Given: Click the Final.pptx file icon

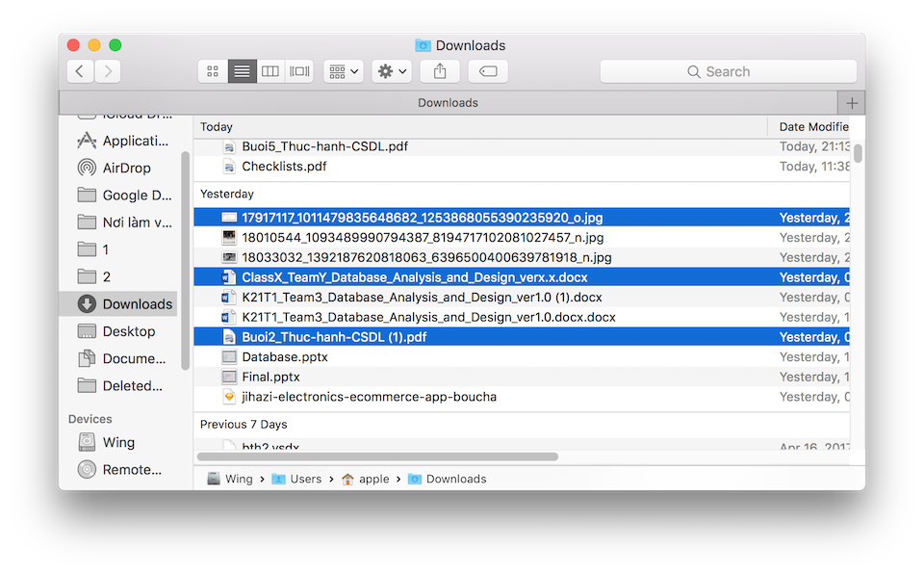Looking at the screenshot, I should click(x=229, y=377).
